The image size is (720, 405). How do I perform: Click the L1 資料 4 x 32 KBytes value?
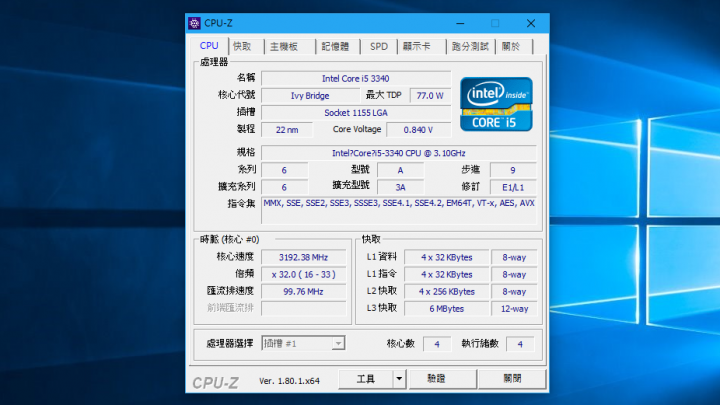pos(446,257)
